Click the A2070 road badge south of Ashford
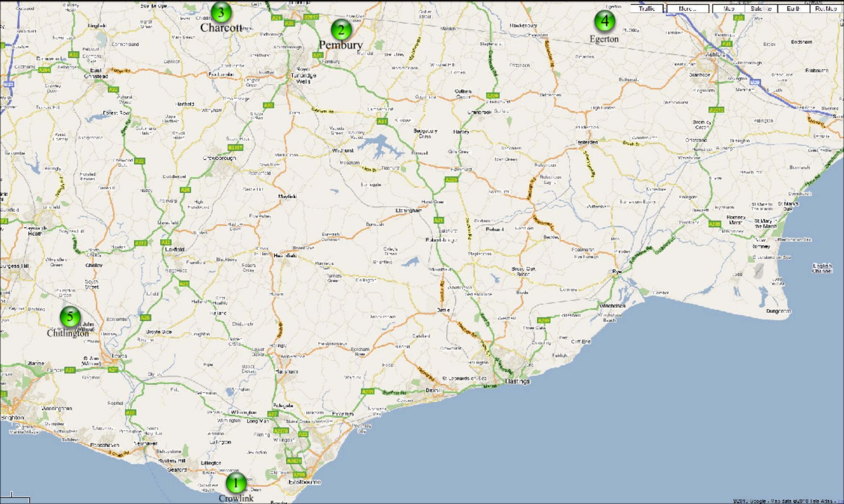 [717, 110]
